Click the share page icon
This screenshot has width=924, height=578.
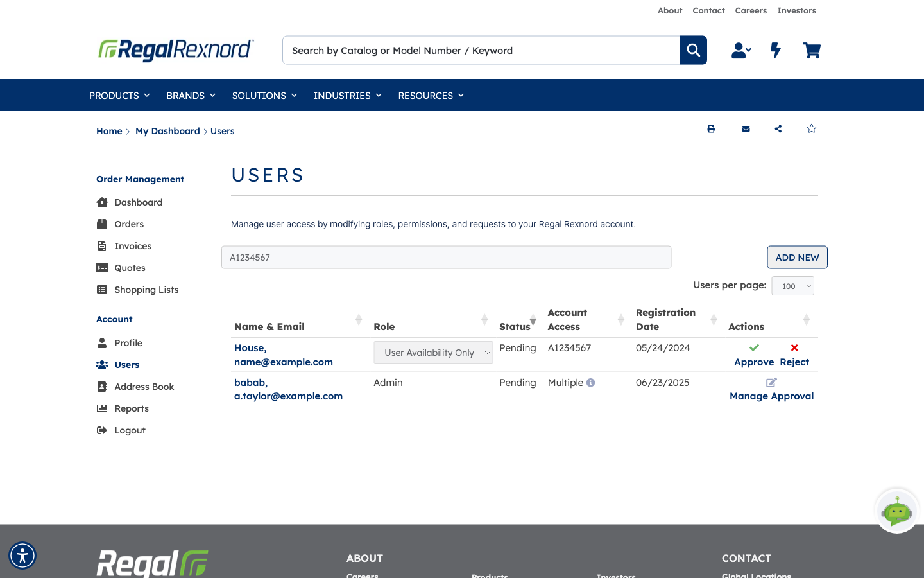778,129
